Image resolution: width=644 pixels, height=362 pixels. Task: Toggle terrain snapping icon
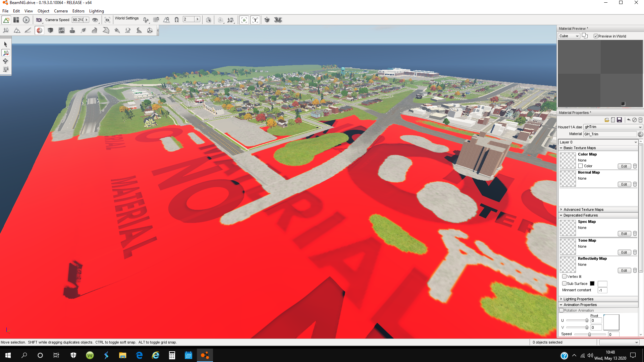[166, 20]
